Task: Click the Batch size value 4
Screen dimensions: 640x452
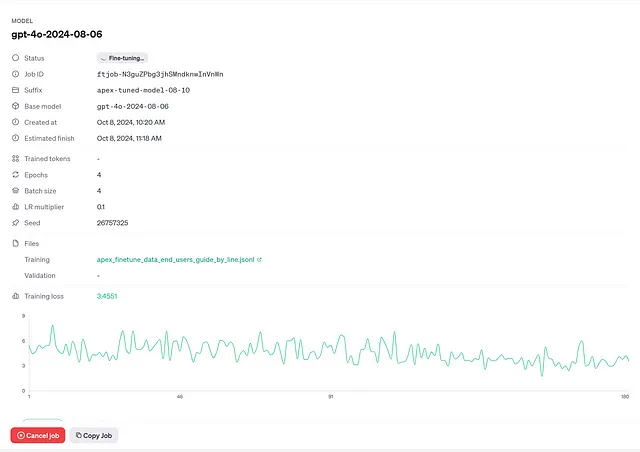Action: tap(99, 191)
